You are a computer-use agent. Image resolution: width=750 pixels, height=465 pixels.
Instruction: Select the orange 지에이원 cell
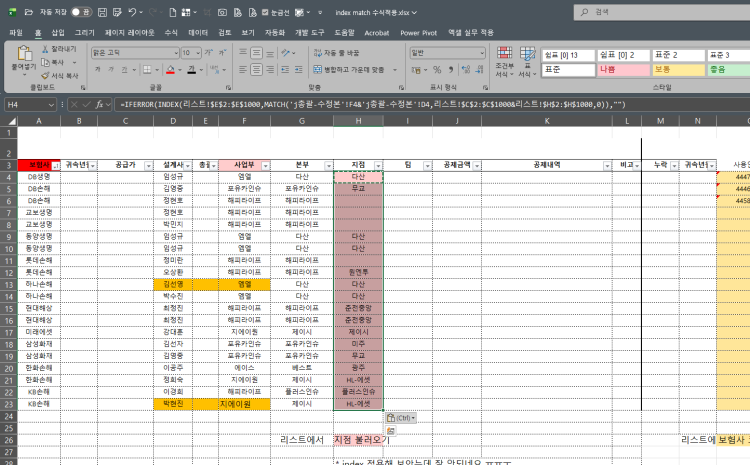point(244,404)
